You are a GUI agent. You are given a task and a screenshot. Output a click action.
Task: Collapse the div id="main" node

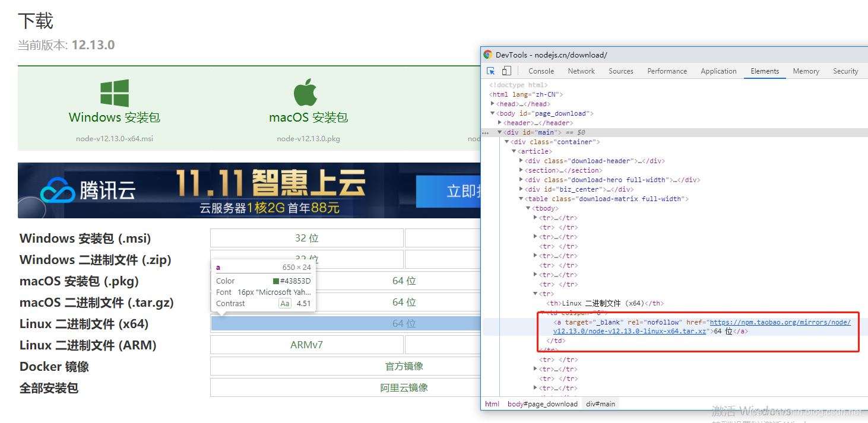500,132
